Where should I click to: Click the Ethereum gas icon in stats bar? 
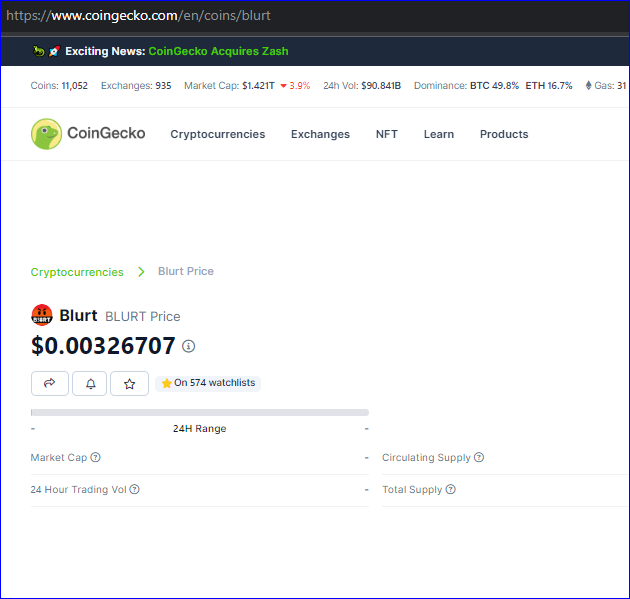pos(589,86)
